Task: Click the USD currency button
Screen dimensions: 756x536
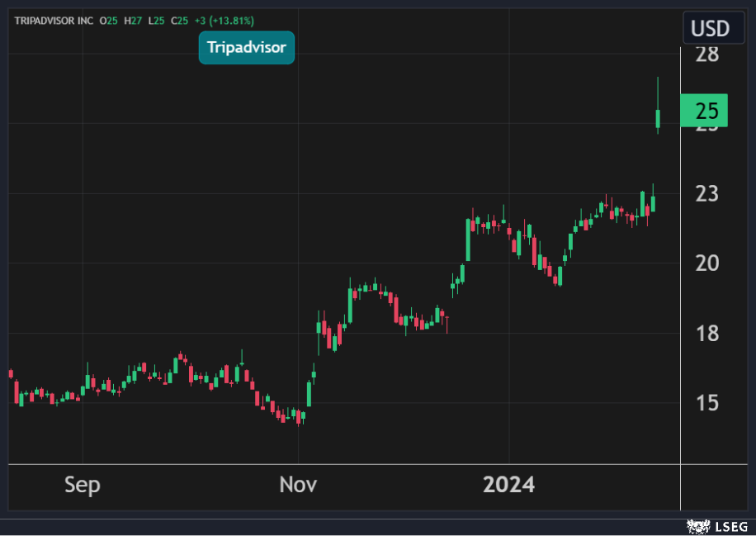Action: click(x=714, y=28)
